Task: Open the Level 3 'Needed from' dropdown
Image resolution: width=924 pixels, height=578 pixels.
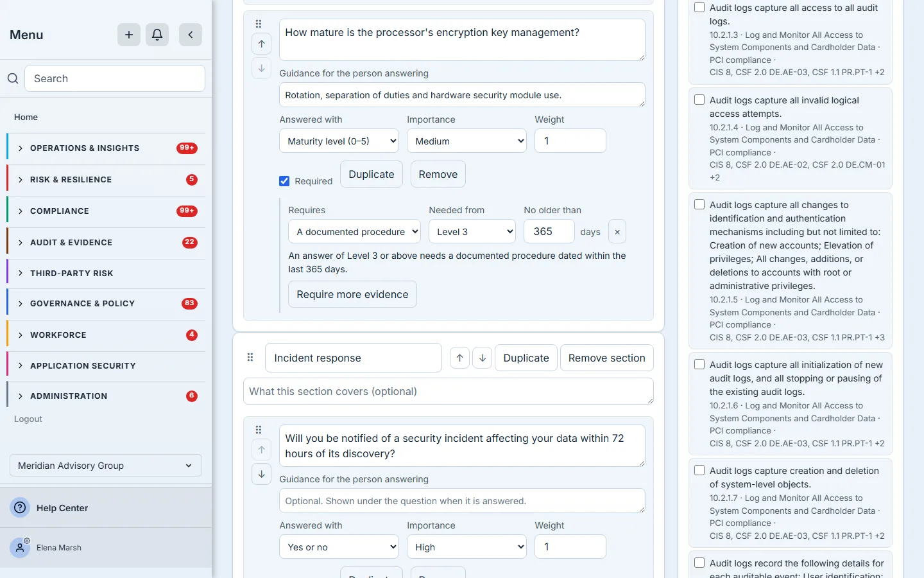Action: (472, 232)
